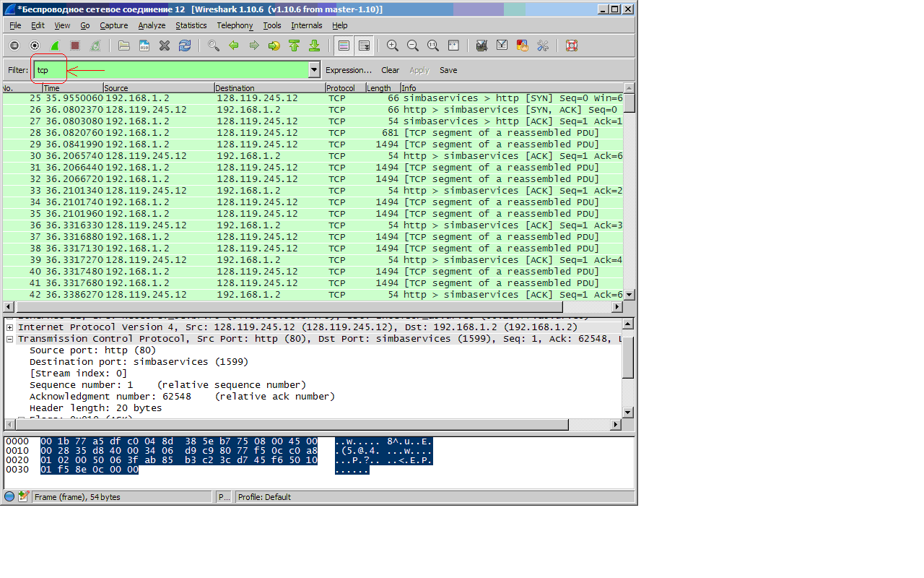The height and width of the screenshot is (578, 924).
Task: Edit coloring rules icon
Action: (523, 46)
